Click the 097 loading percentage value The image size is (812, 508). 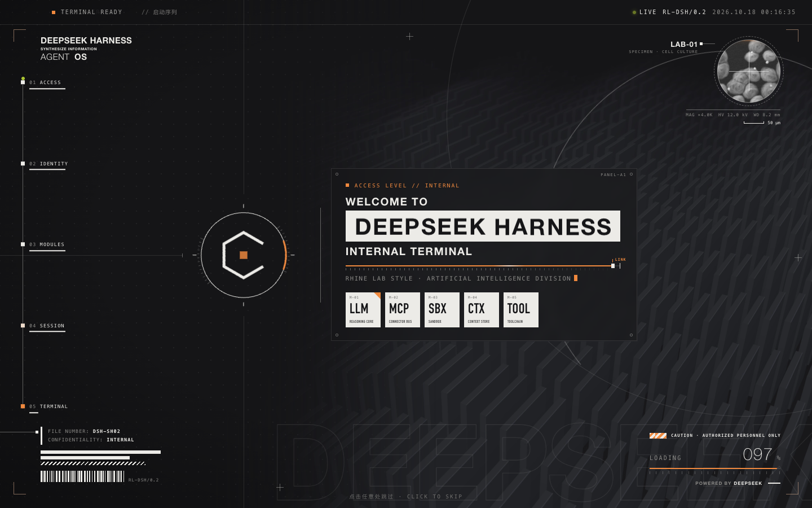757,454
